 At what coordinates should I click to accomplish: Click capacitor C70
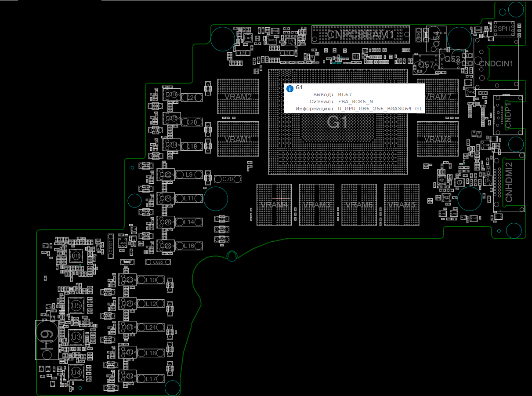228,179
